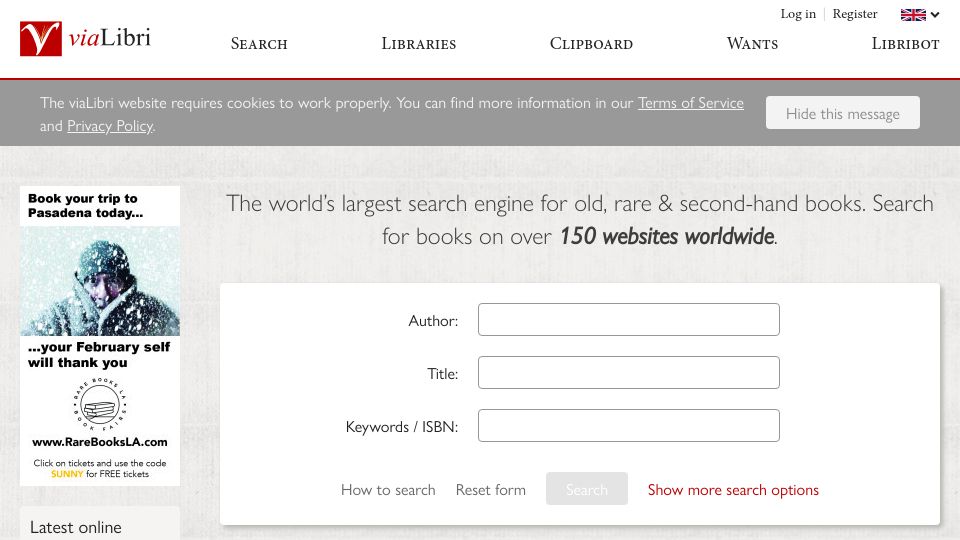Navigate to the Wants menu
Viewport: 960px width, 540px height.
click(752, 44)
